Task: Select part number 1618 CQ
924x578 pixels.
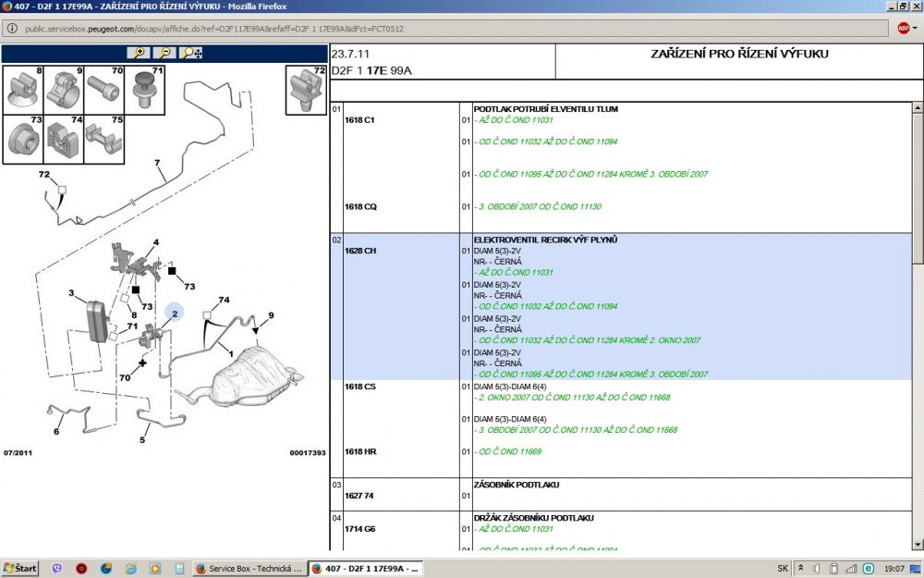Action: pyautogui.click(x=360, y=206)
